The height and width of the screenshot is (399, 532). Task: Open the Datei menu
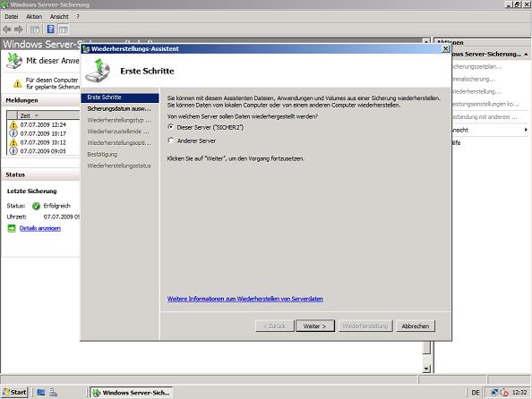(12, 17)
